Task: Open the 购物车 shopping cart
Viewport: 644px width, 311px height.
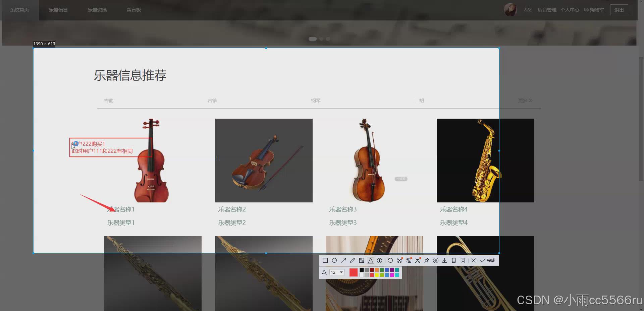Action: [594, 10]
